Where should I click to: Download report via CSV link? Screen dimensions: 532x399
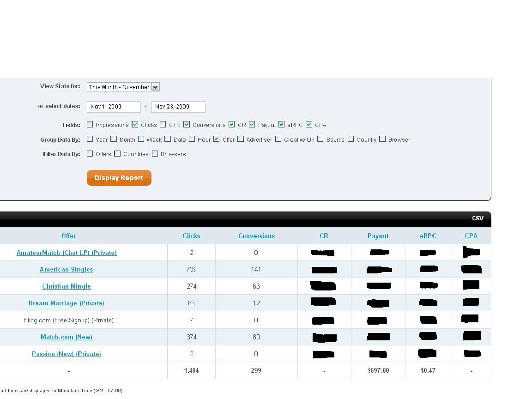[478, 218]
